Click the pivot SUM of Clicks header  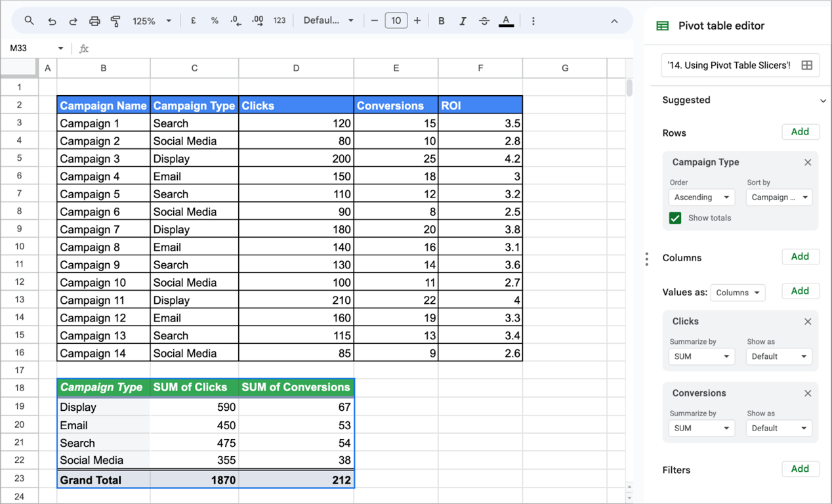coord(194,387)
